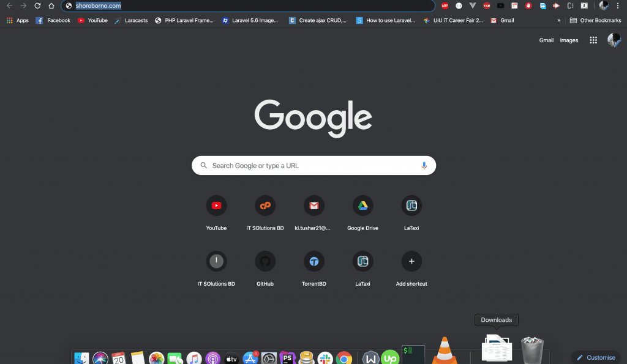
Task: Open Podcasts from the Dock
Action: (212, 358)
